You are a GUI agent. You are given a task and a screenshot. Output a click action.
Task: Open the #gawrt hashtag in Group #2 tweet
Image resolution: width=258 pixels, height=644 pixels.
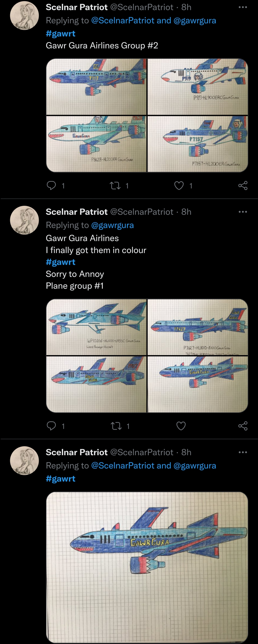click(x=61, y=33)
